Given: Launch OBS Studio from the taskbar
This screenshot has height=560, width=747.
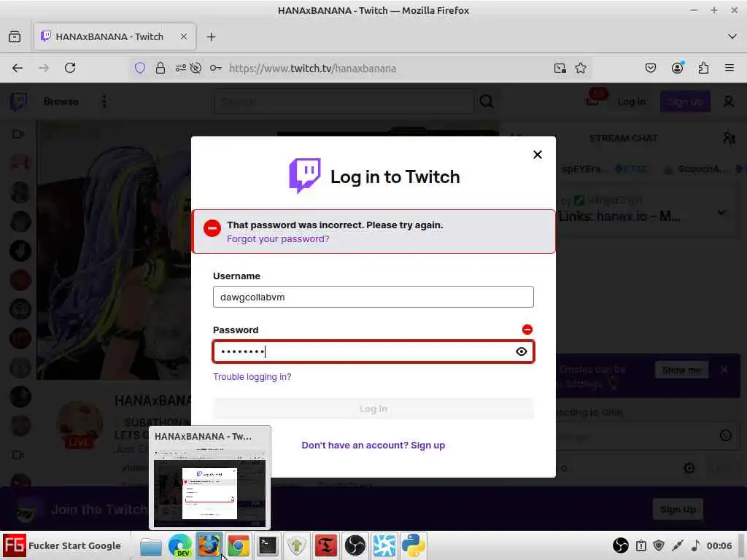Looking at the screenshot, I should click(x=355, y=545).
